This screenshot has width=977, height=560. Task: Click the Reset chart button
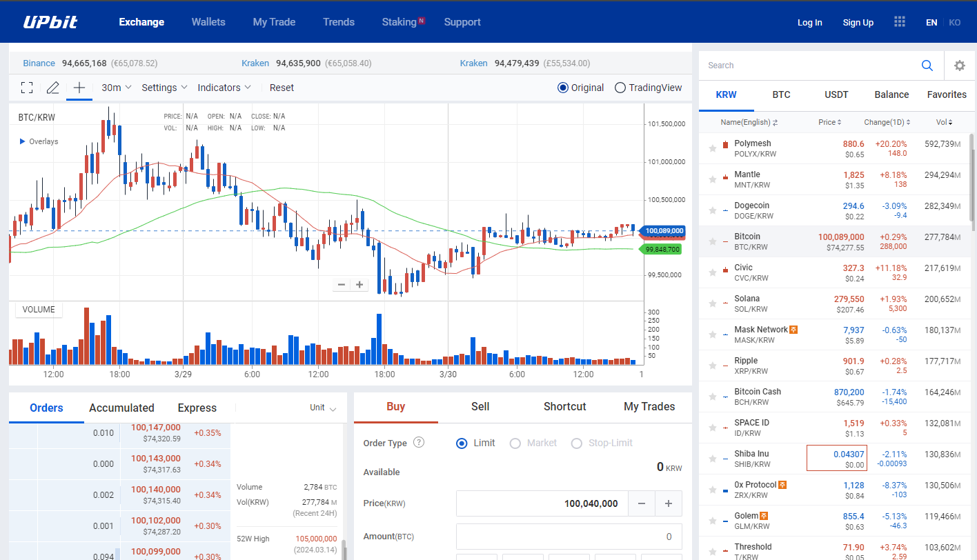282,88
